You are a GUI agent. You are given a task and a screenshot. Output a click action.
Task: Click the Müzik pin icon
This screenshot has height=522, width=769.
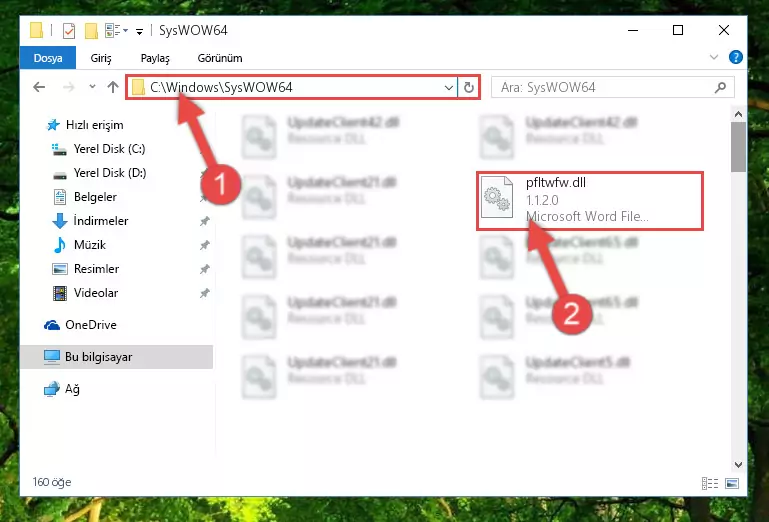pyautogui.click(x=205, y=245)
